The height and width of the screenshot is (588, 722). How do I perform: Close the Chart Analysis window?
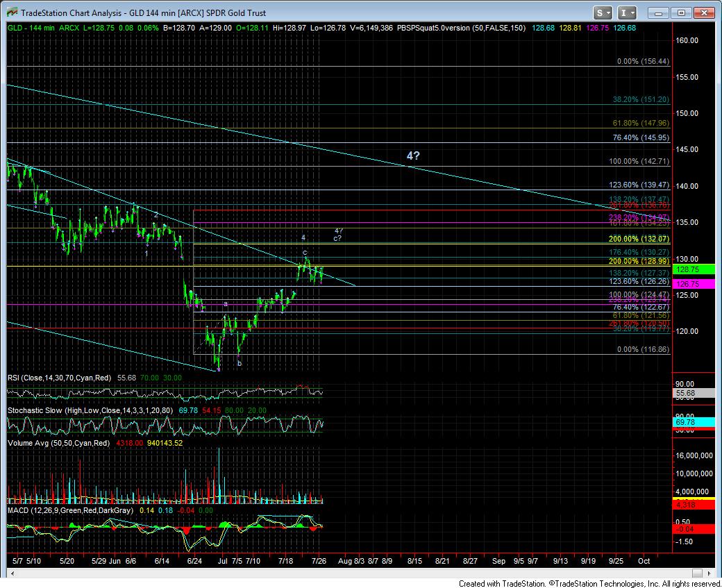click(704, 13)
